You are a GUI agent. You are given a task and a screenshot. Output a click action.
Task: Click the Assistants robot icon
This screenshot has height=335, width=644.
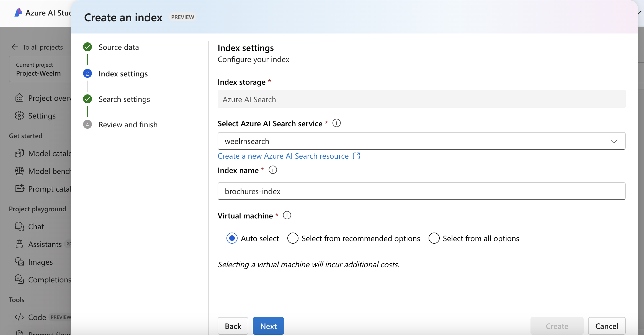click(x=19, y=244)
